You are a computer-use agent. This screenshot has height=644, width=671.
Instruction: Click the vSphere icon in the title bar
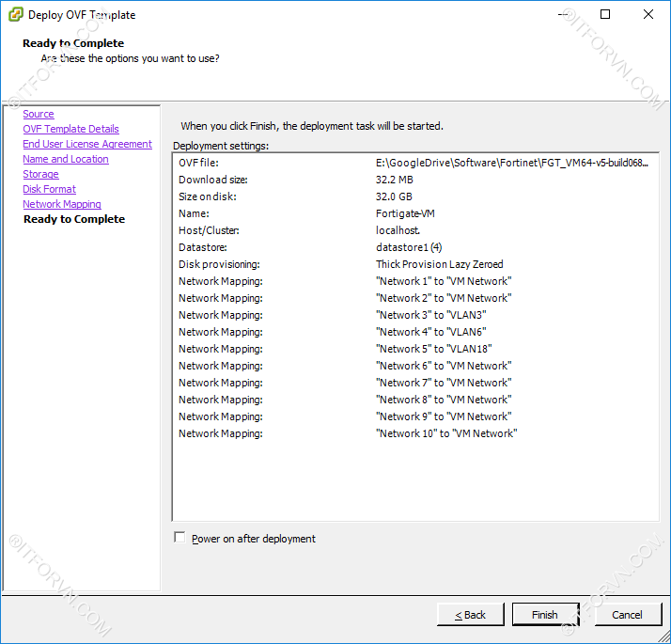[x=14, y=14]
